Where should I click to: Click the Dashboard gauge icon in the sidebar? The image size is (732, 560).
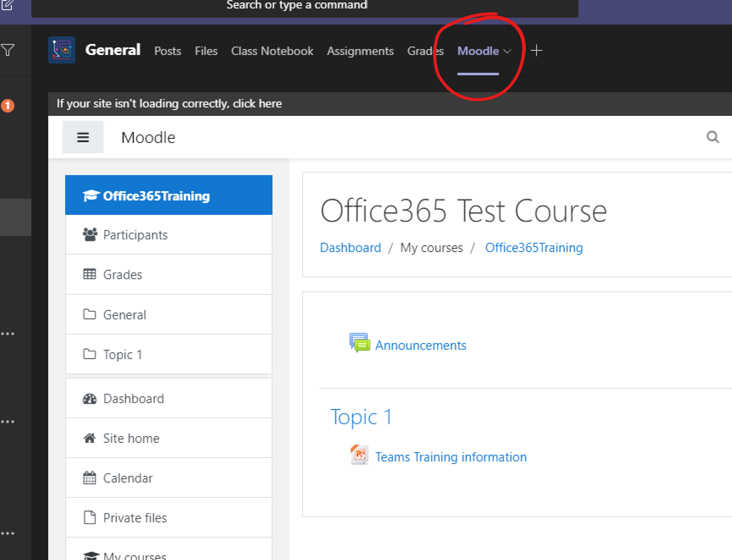[89, 398]
